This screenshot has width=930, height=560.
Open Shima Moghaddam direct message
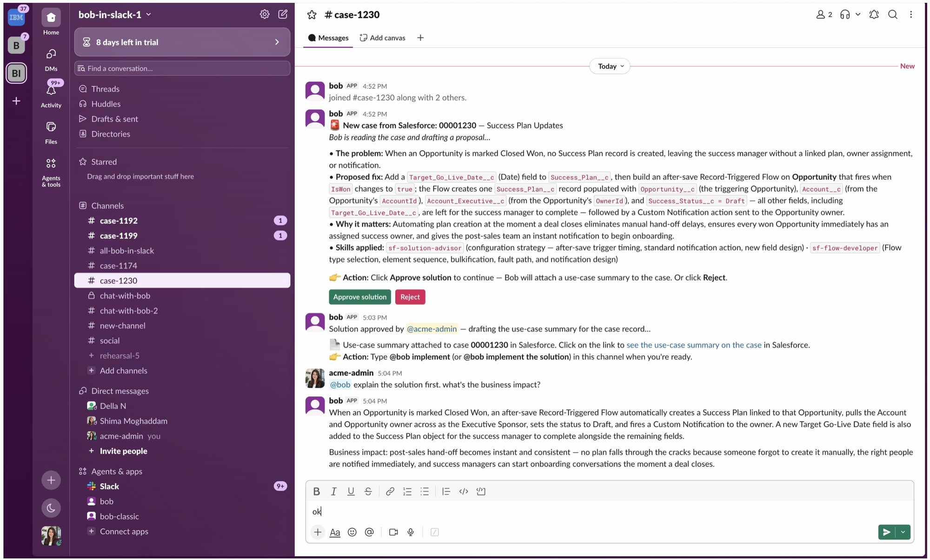[182, 421]
